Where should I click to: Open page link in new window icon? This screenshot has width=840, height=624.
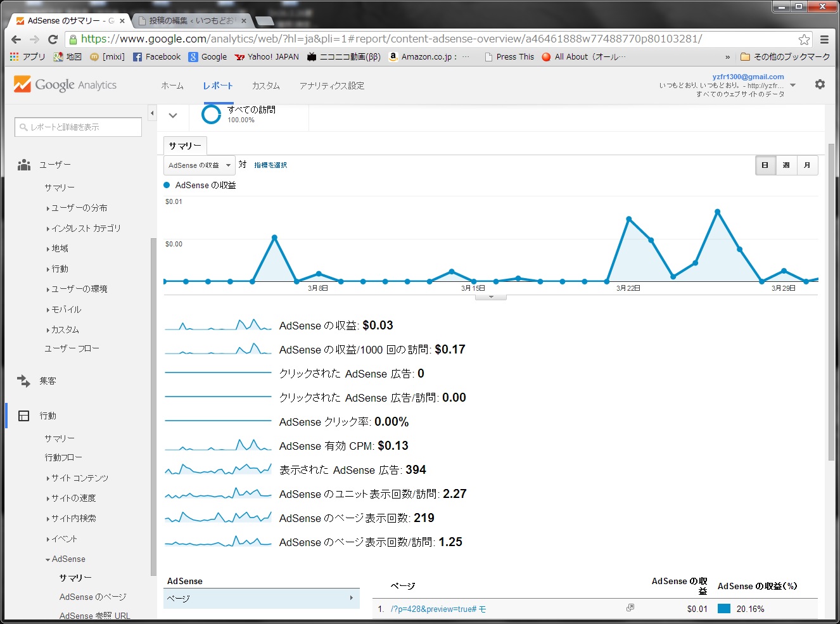(630, 608)
